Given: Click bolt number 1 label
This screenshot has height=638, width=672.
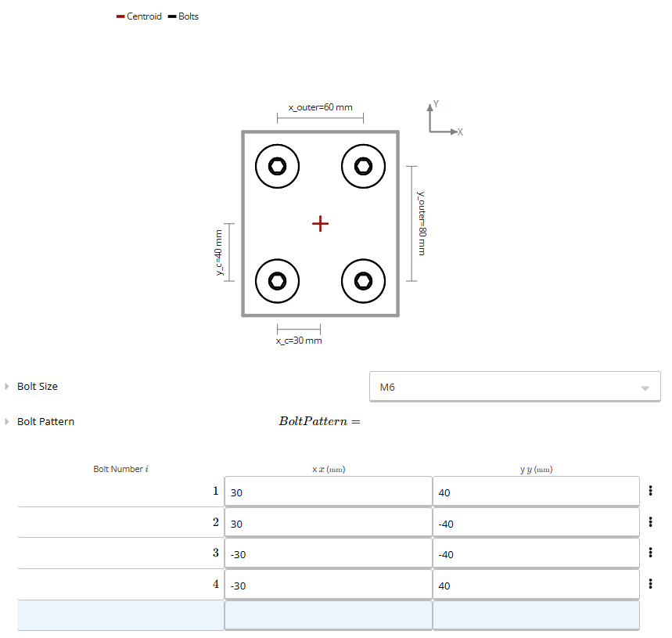Looking at the screenshot, I should [x=216, y=491].
